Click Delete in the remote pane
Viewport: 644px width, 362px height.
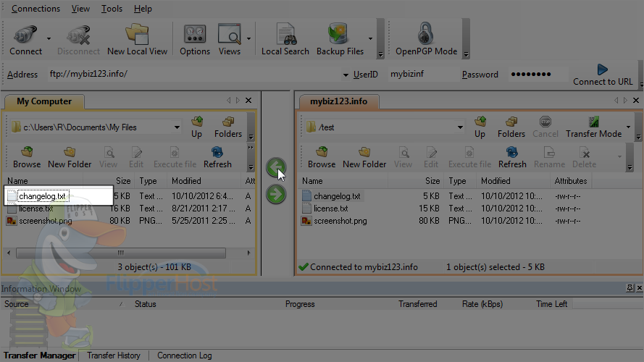click(585, 158)
